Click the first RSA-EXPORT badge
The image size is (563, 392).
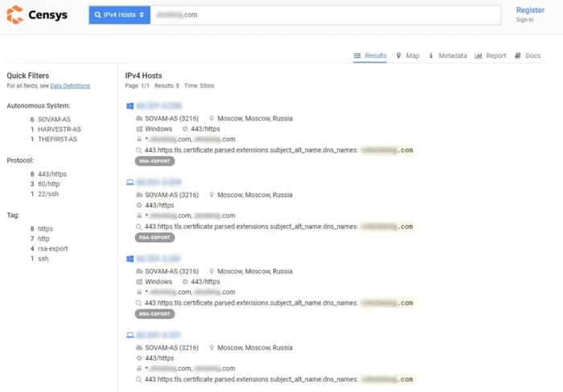(154, 161)
